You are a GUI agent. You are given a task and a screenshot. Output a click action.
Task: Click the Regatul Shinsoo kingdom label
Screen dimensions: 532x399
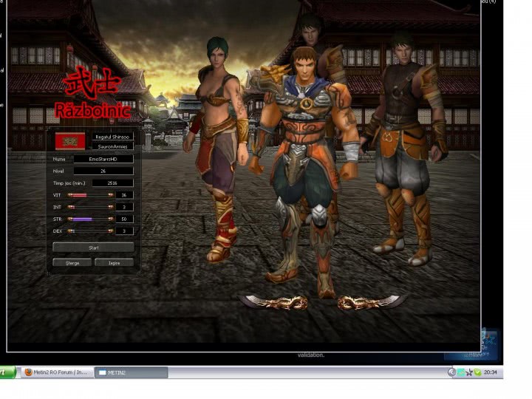(113, 137)
